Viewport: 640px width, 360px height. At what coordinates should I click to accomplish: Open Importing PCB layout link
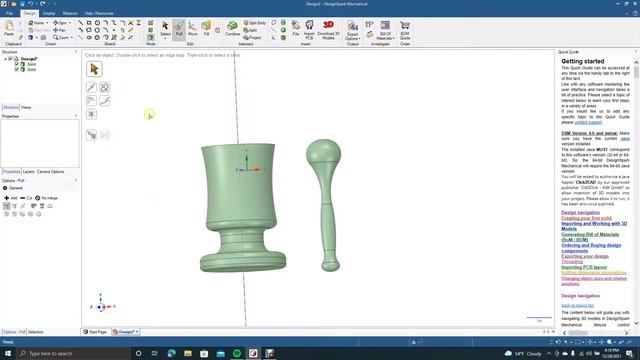tap(584, 267)
